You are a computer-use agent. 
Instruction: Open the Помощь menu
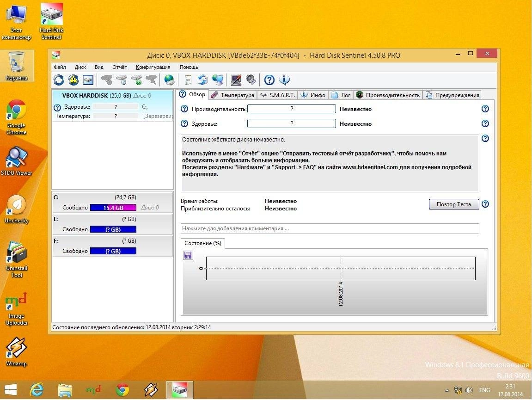pos(189,67)
